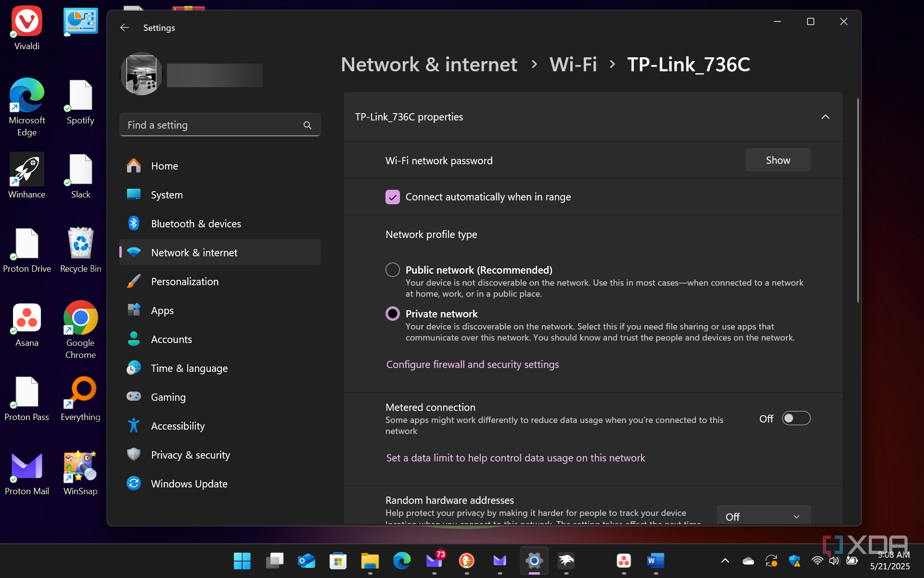This screenshot has width=924, height=578.
Task: Open Task View on the taskbar
Action: pyautogui.click(x=274, y=561)
